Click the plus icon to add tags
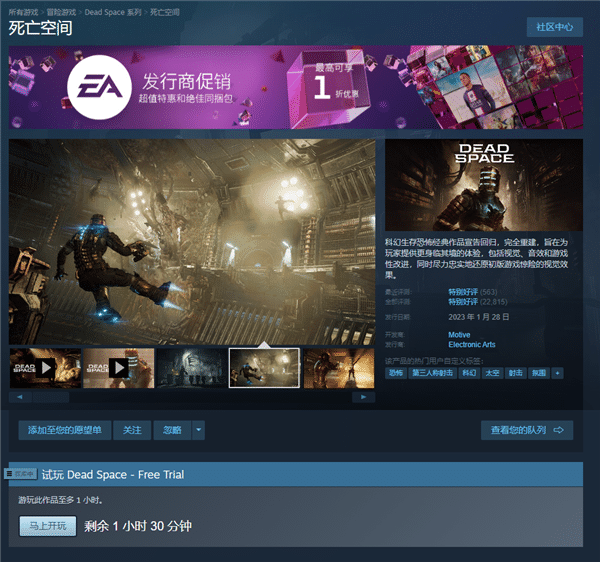 (x=558, y=373)
